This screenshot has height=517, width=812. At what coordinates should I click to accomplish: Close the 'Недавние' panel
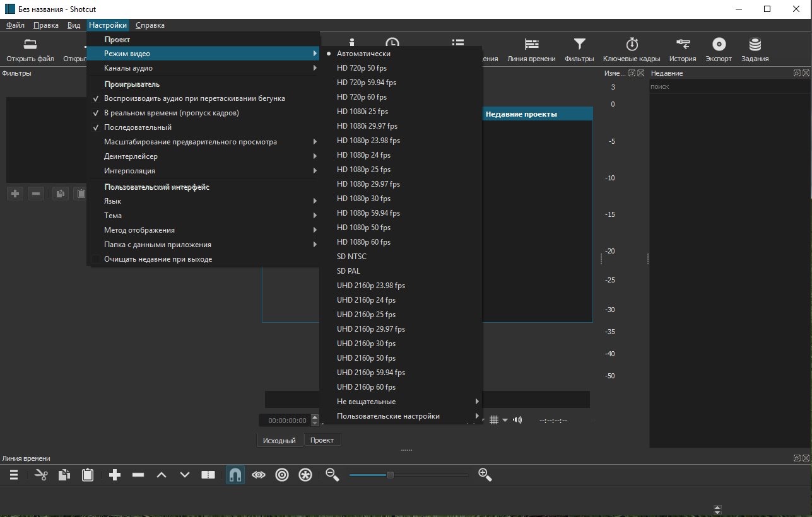coord(806,73)
